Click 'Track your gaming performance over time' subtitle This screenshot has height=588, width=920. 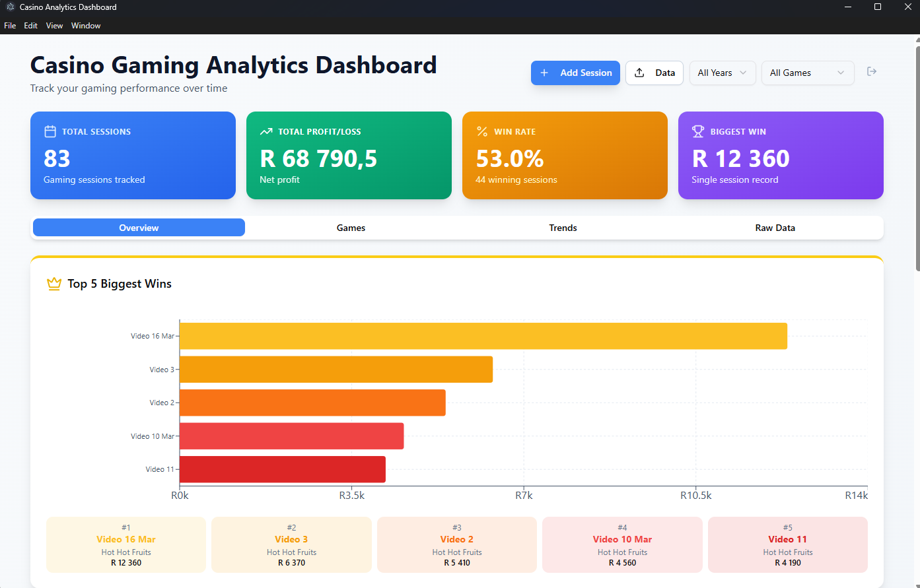129,88
